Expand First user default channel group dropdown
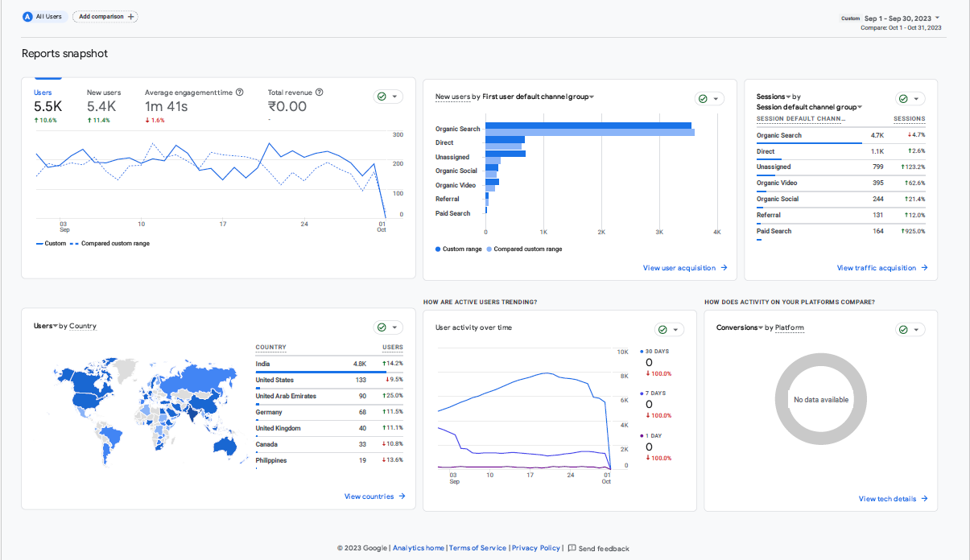 pos(592,97)
